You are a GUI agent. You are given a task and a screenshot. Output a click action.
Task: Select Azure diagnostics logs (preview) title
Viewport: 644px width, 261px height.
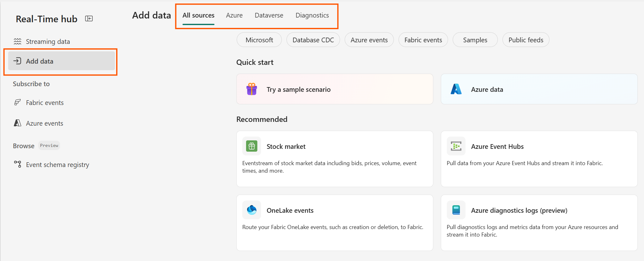click(519, 210)
